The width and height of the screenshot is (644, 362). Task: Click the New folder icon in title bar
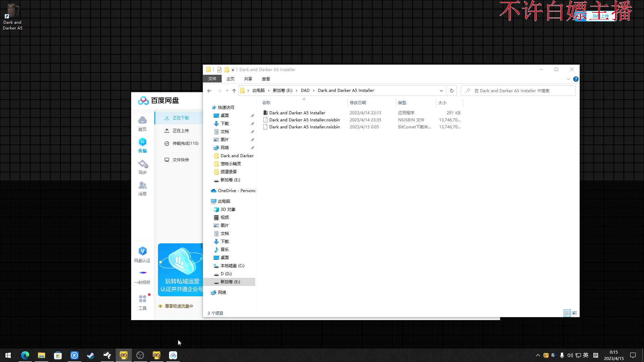[x=227, y=70]
